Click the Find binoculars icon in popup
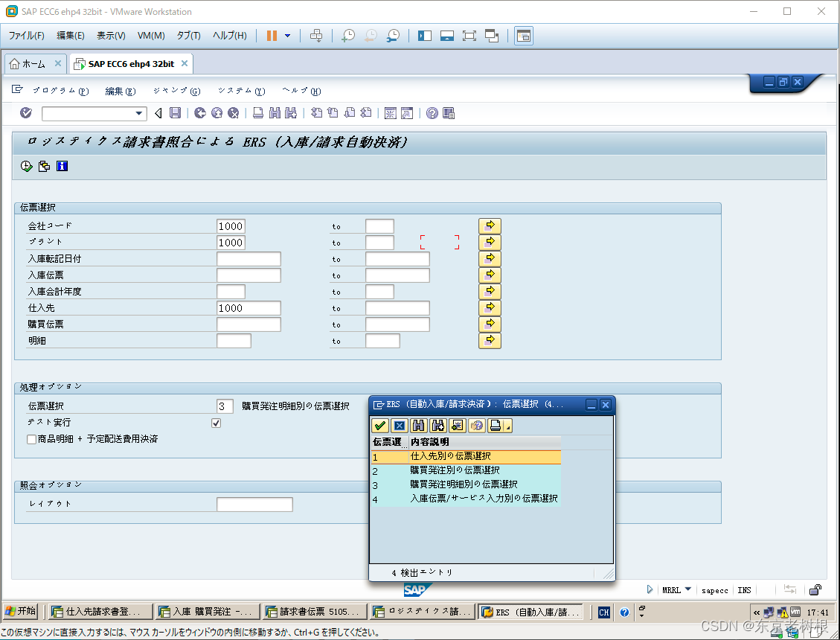This screenshot has width=840, height=640. tap(418, 426)
